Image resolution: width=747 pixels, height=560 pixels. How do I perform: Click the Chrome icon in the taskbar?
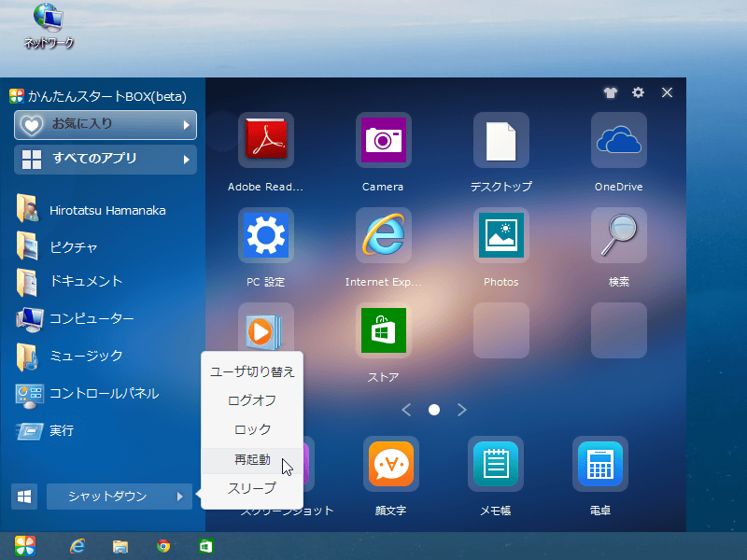pyautogui.click(x=163, y=546)
